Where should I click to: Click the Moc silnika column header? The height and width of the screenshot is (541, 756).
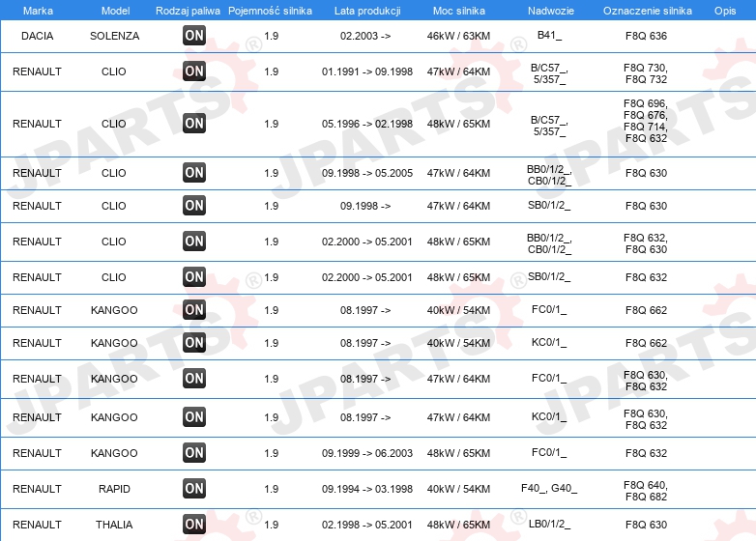pos(459,11)
